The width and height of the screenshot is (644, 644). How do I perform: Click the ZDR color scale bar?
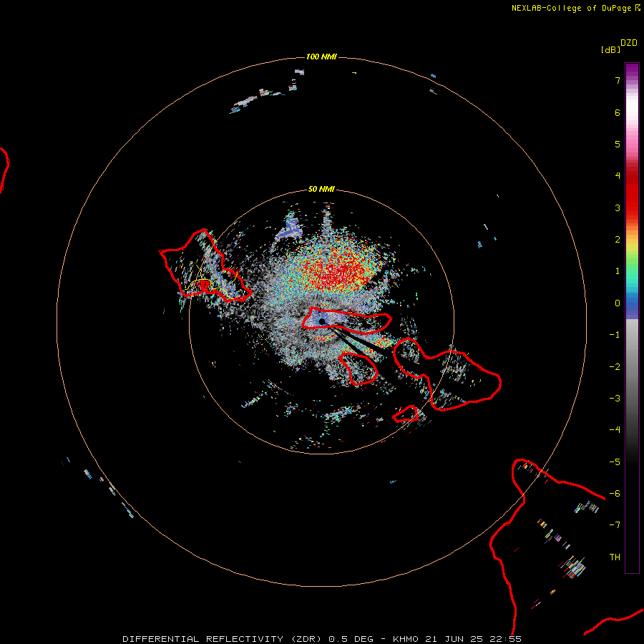(x=632, y=318)
